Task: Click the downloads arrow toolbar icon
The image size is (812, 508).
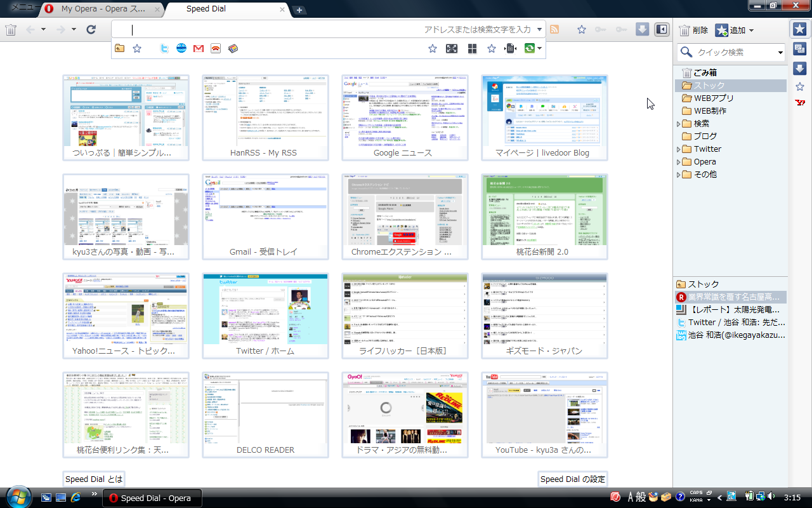Action: point(642,29)
